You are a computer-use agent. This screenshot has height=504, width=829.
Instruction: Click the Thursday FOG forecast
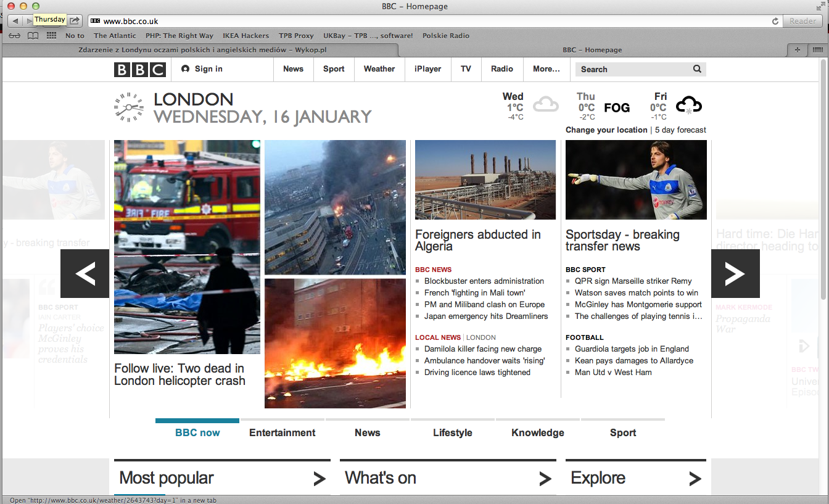click(x=603, y=107)
